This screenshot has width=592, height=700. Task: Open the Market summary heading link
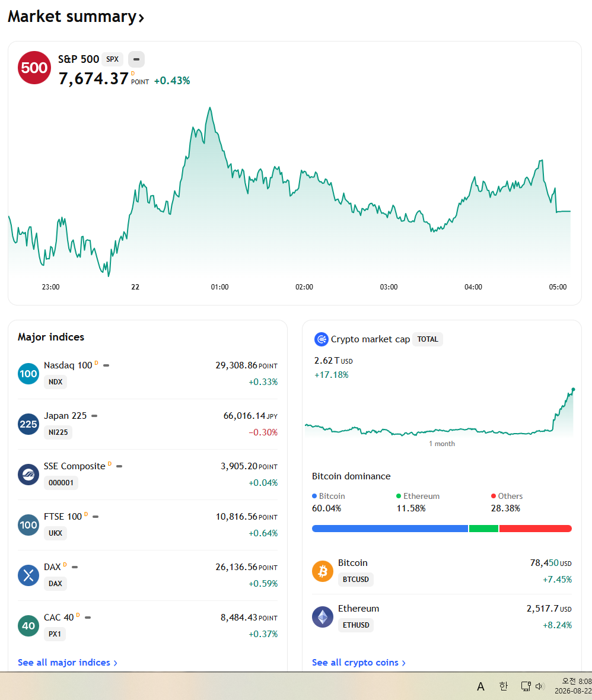coord(76,17)
